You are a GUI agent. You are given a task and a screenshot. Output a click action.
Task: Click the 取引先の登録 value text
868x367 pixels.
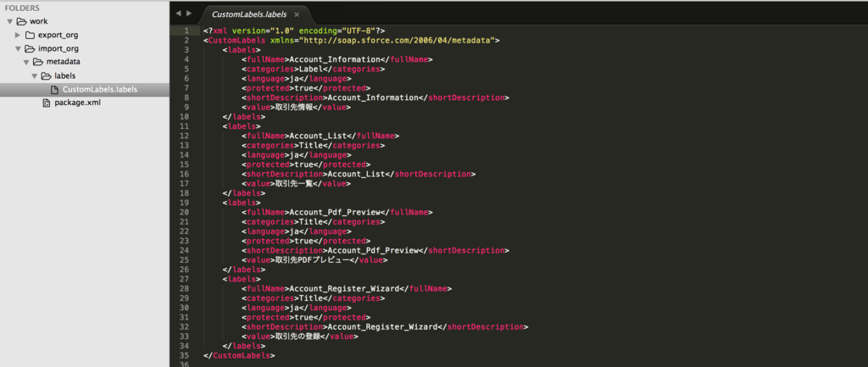tap(298, 336)
